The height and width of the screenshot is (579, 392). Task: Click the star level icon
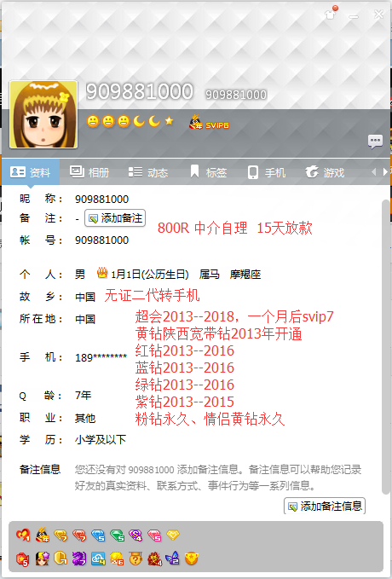click(169, 121)
